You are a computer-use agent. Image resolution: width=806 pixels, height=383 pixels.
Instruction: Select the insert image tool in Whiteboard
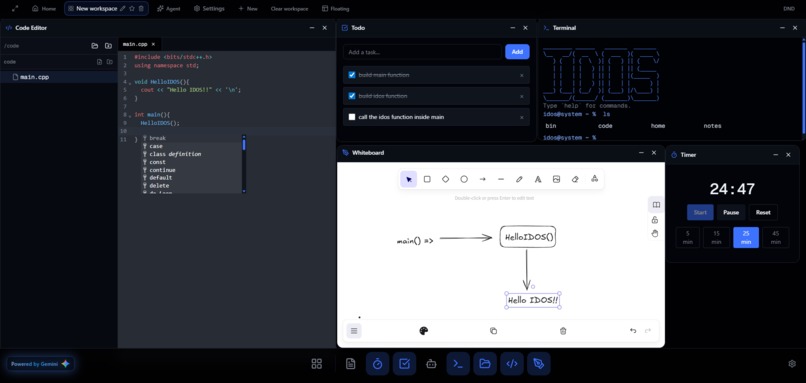coord(556,179)
